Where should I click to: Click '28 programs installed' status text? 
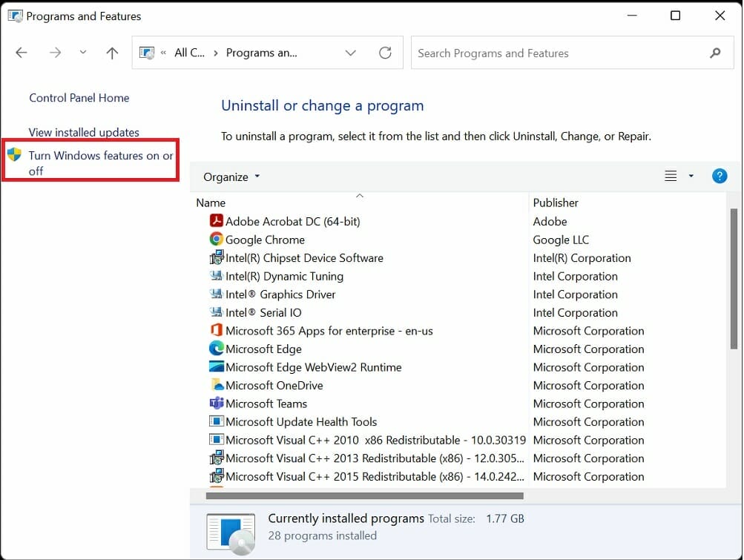point(322,536)
